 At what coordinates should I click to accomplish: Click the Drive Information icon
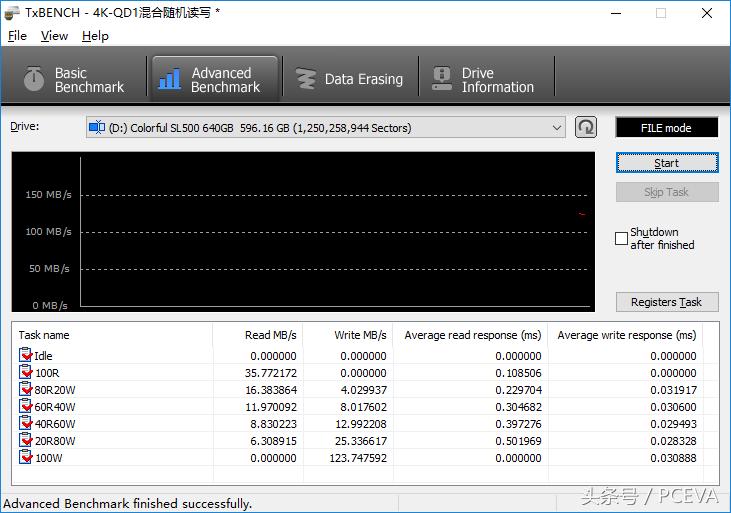tap(440, 80)
